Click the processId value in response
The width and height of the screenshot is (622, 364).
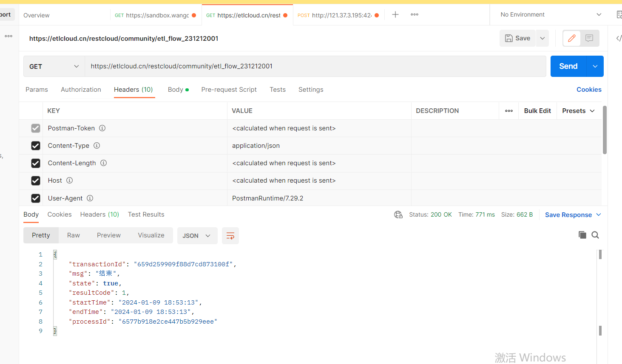(168, 322)
